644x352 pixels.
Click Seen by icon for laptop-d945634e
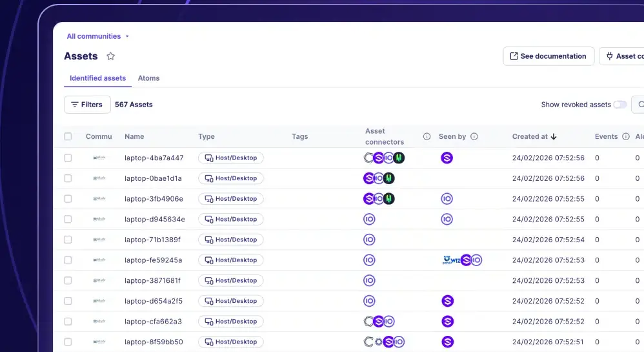pos(447,219)
